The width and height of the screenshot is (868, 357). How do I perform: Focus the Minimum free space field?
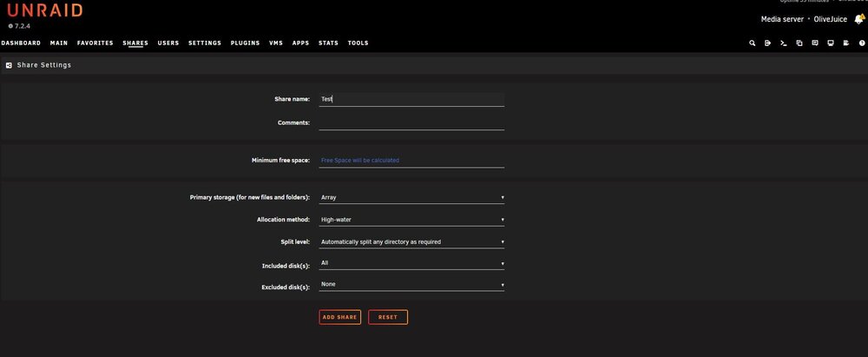[x=411, y=160]
